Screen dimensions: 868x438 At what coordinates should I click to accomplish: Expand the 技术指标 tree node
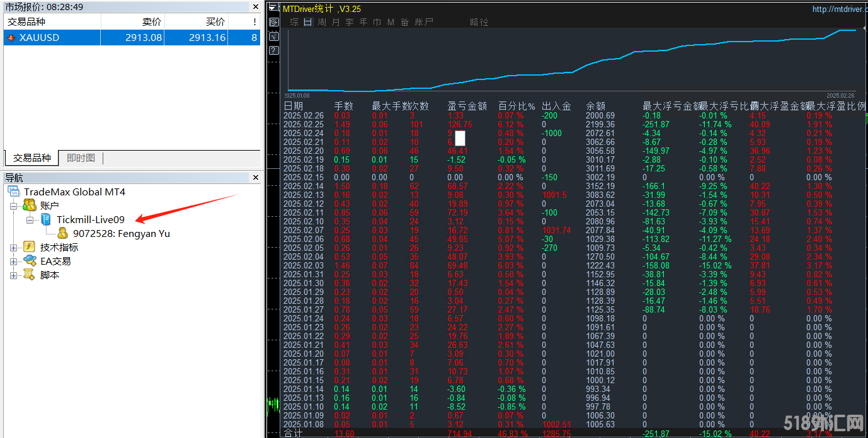coord(14,247)
